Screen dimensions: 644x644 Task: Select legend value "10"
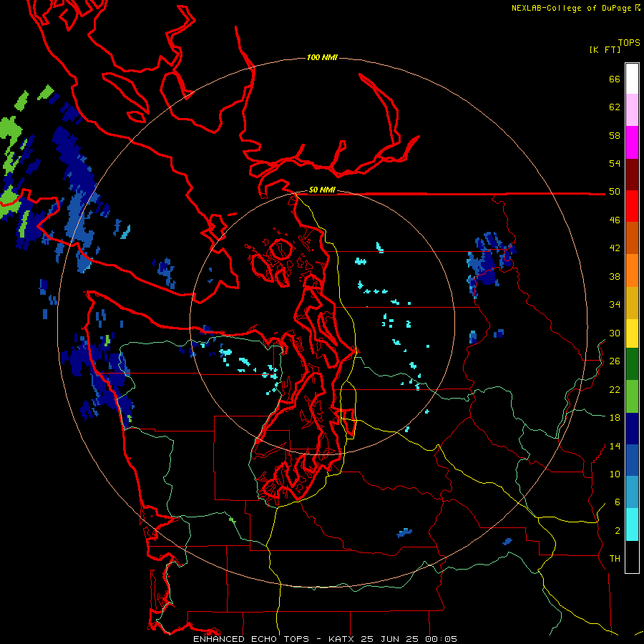click(615, 474)
